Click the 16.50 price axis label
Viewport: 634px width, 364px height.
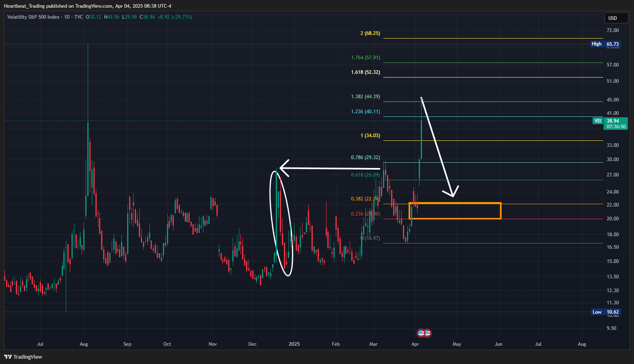[612, 247]
